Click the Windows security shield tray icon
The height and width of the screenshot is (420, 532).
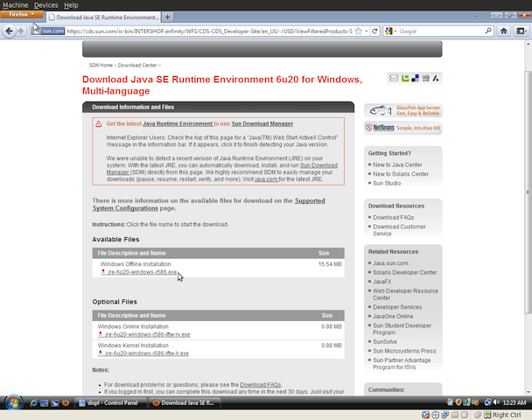[458, 402]
